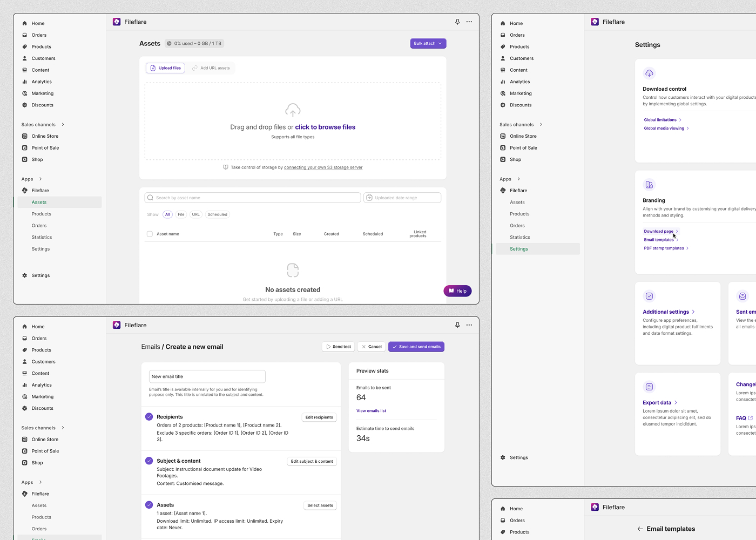The height and width of the screenshot is (540, 756).
Task: Click the Edit recipients button
Action: tap(319, 417)
